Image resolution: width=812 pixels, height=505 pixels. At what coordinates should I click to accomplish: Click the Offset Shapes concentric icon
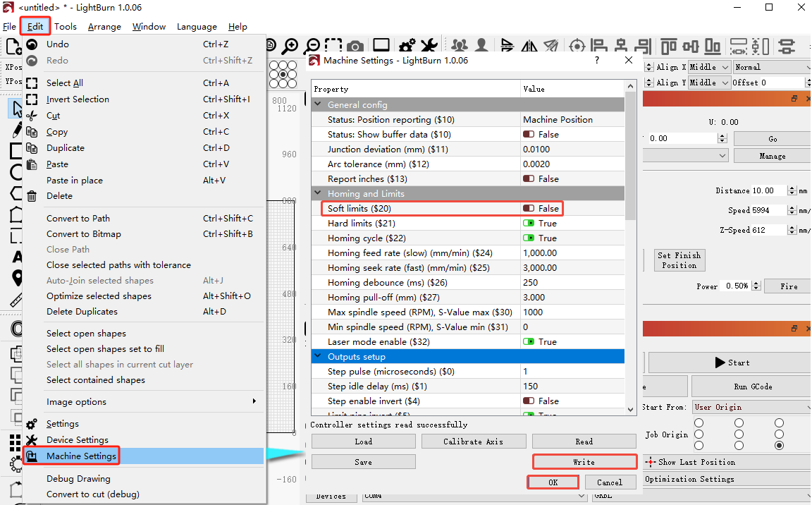click(17, 329)
